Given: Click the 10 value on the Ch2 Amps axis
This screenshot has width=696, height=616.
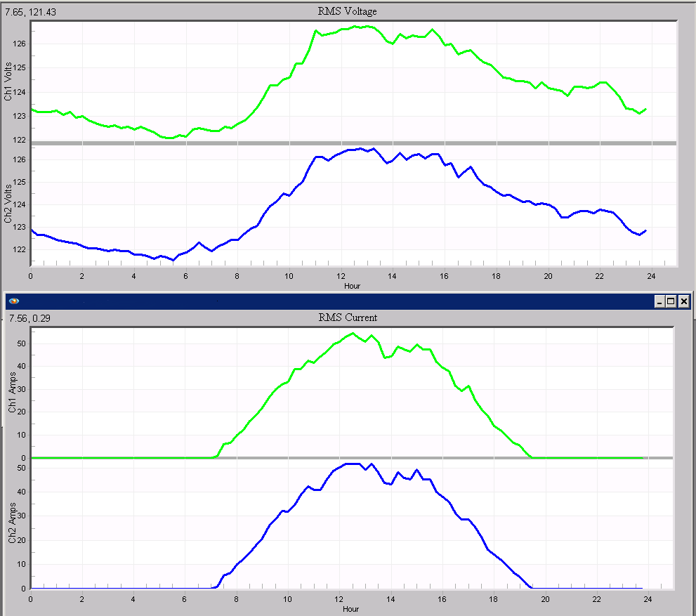Looking at the screenshot, I should coord(21,565).
